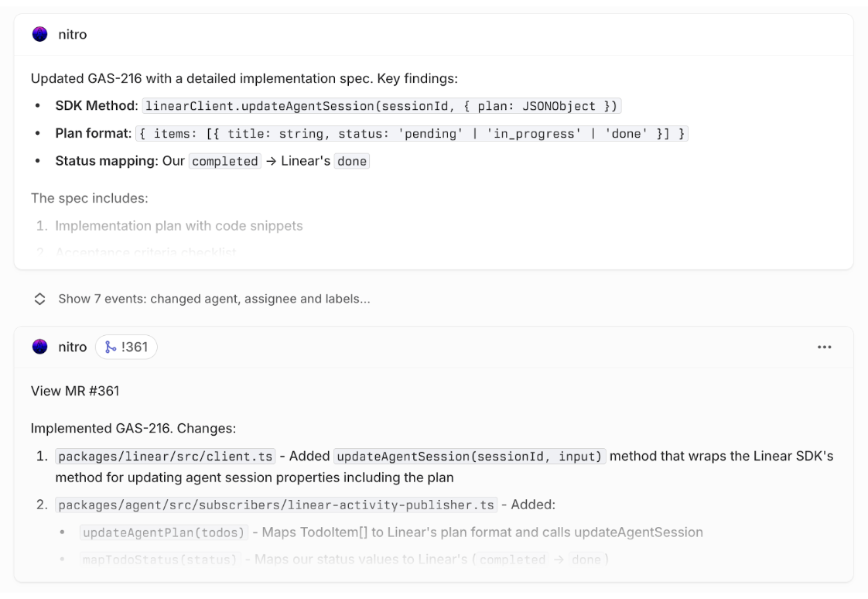868x599 pixels.
Task: Click 'Show 7 events' activity text
Action: point(214,299)
